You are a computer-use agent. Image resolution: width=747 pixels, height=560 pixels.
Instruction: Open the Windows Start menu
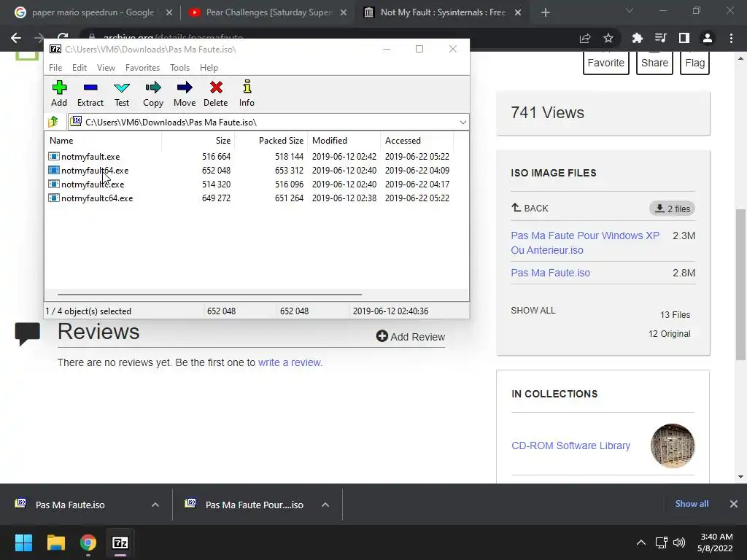tap(23, 542)
